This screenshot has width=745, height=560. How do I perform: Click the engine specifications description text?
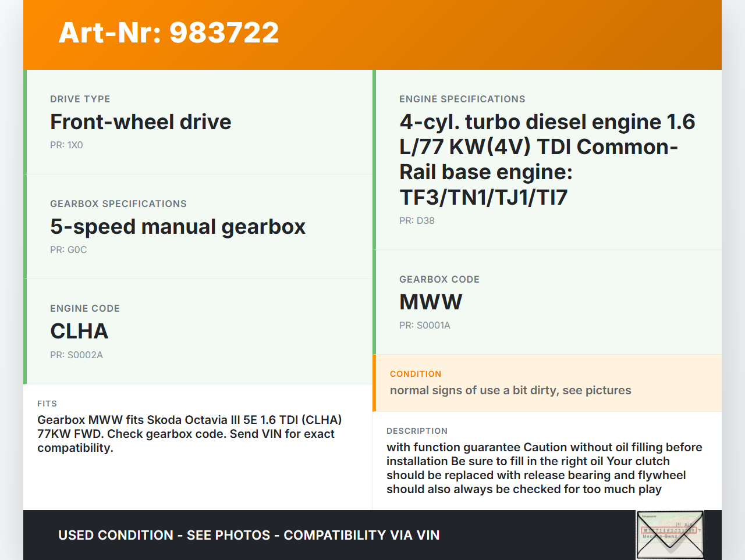click(547, 159)
